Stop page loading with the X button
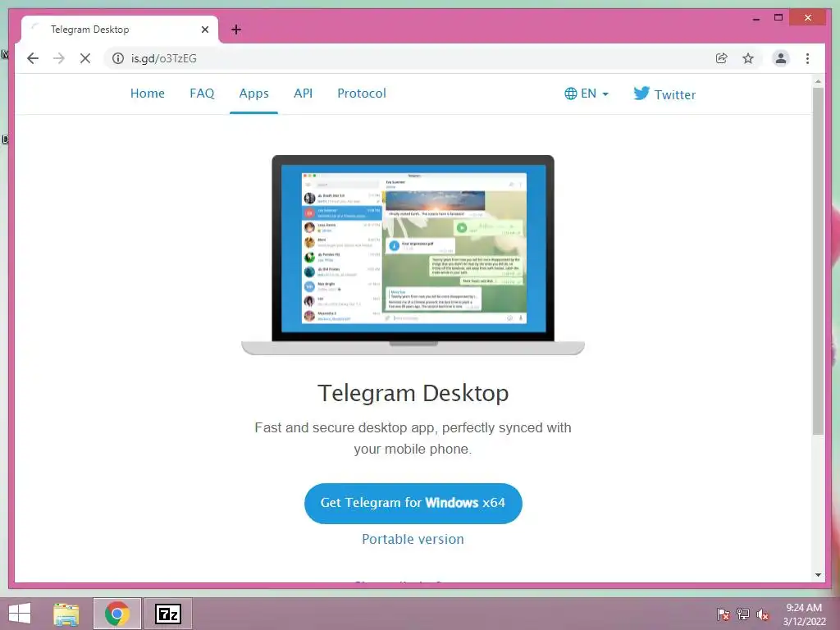This screenshot has height=630, width=840. click(x=85, y=58)
